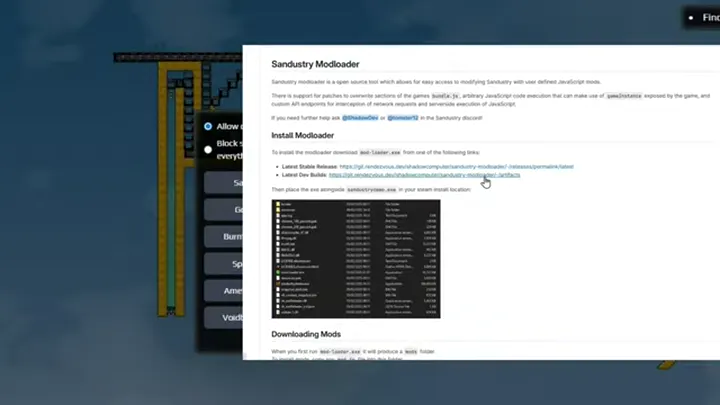
Task: Click the 'bundle.js' inline code text
Action: [445, 96]
